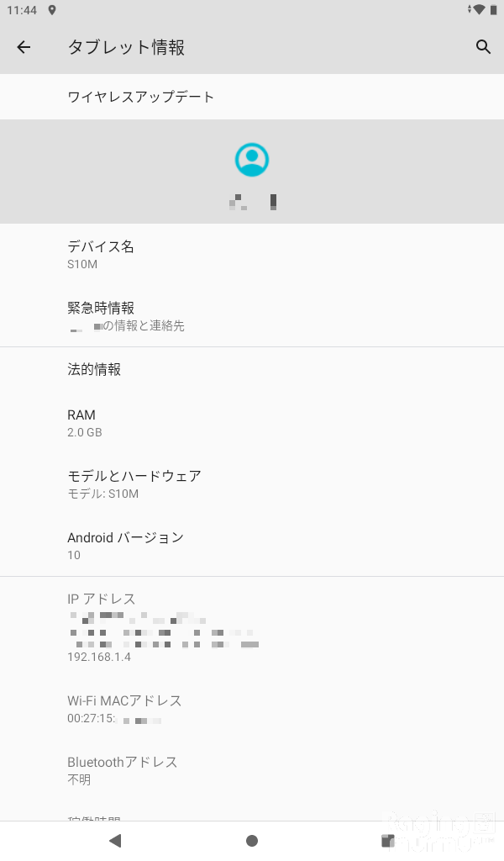Tap the battery status icon
The image size is (504, 861).
(494, 9)
